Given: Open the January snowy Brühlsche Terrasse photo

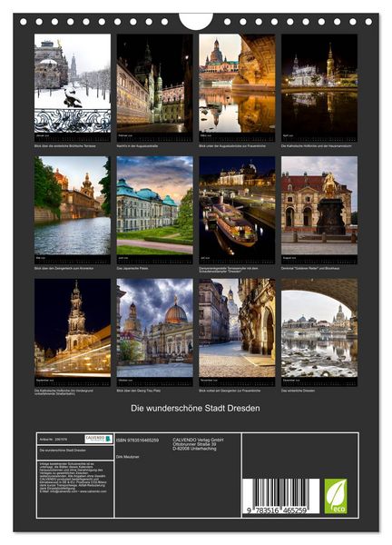Looking at the screenshot, I should pos(73,83).
